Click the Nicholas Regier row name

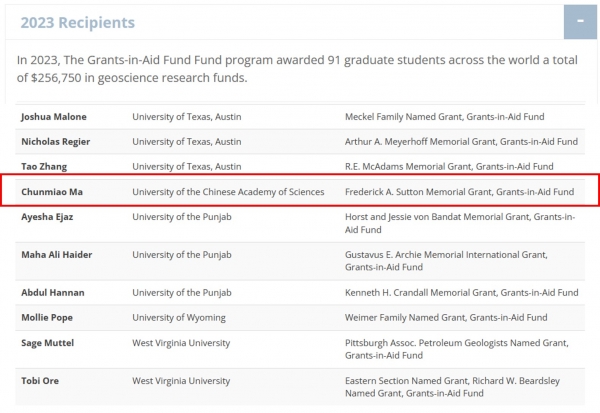pyautogui.click(x=55, y=142)
